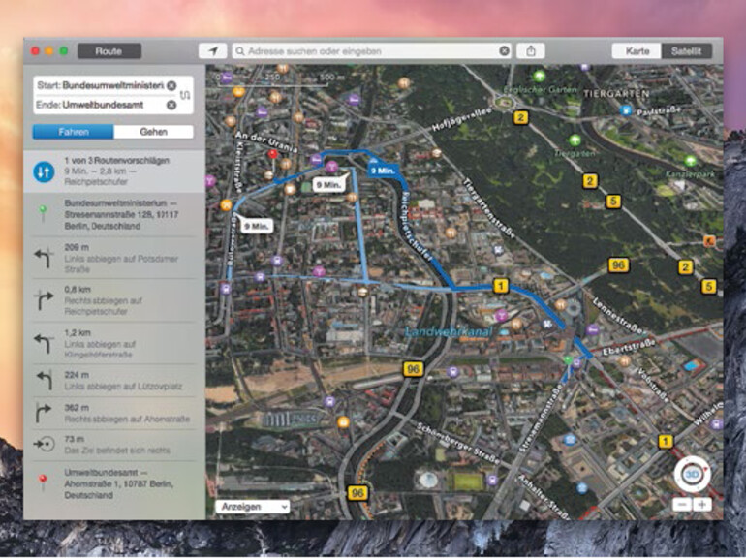The width and height of the screenshot is (746, 560).
Task: Select route suggestion 1 von 3 Routenvorschlägen
Action: pos(114,171)
